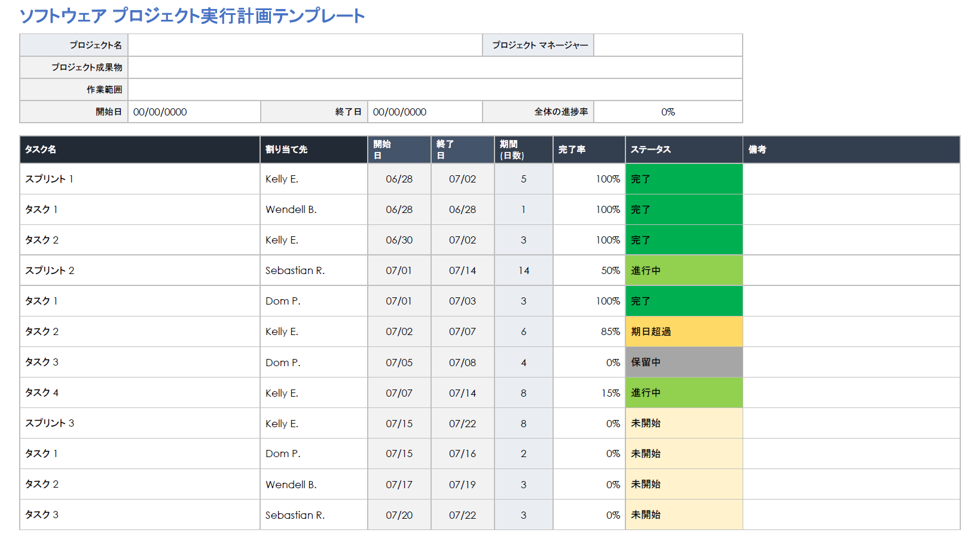Click the start date 06/30 cell
The width and height of the screenshot is (980, 560).
(x=399, y=240)
